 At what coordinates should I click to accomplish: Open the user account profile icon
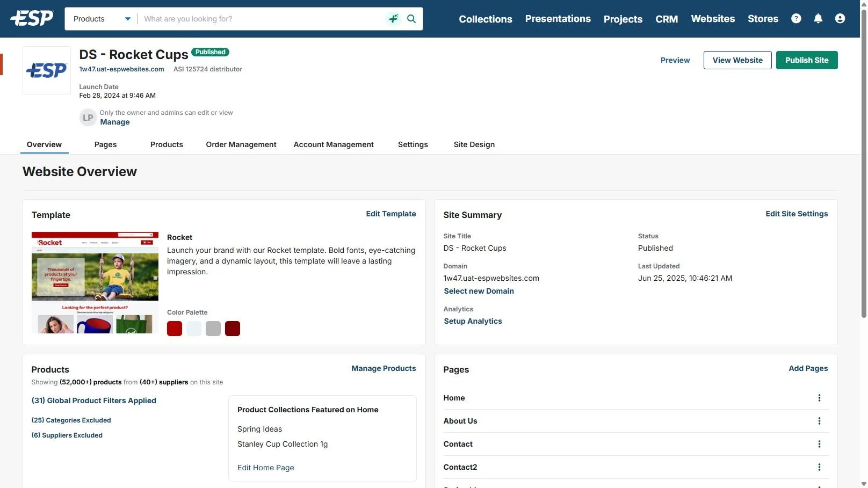(840, 19)
